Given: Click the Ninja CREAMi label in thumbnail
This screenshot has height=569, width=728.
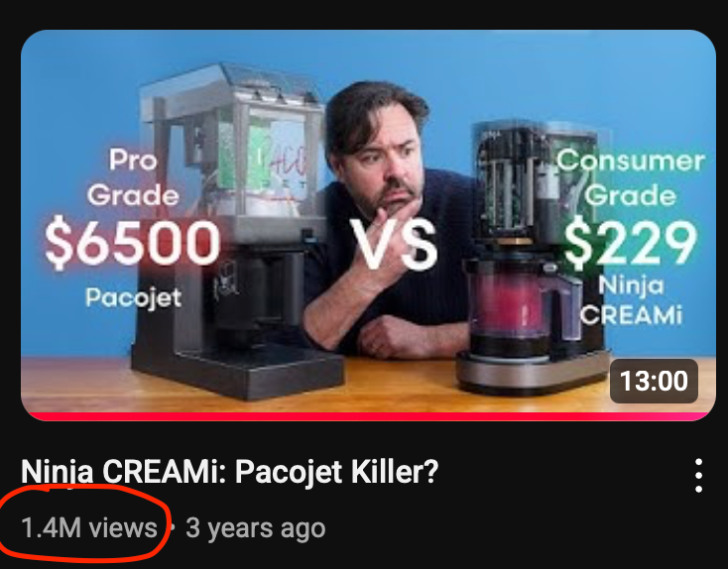Looking at the screenshot, I should coord(632,300).
